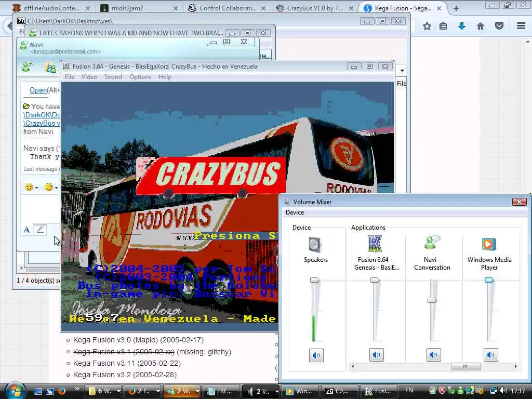Viewport: 532px width, 399px height.
Task: Launch Firefox from the quick launch bar
Action: click(x=61, y=391)
